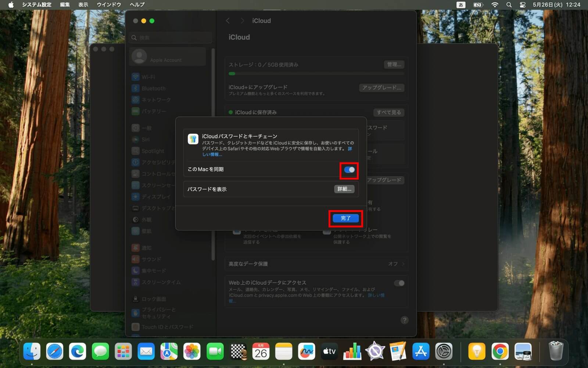Select Siri in the sidebar
The image size is (588, 368).
pos(153,139)
